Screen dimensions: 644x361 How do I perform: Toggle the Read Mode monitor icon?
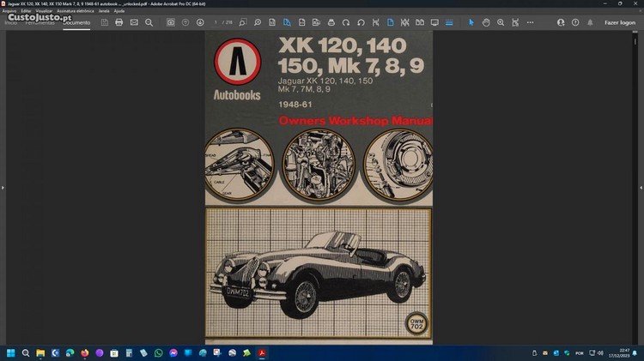pos(434,22)
